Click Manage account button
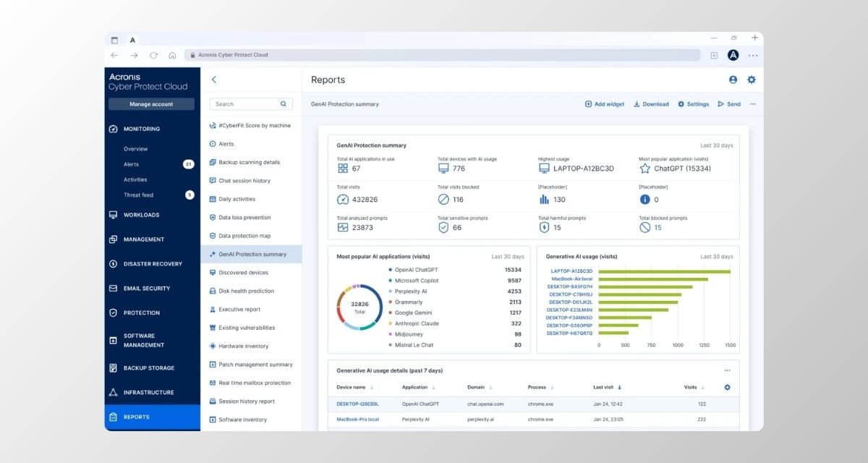The image size is (868, 463). [151, 104]
